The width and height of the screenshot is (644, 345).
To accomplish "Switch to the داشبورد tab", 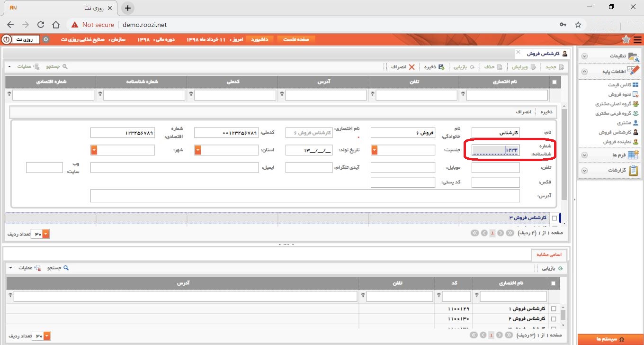I will click(259, 39).
